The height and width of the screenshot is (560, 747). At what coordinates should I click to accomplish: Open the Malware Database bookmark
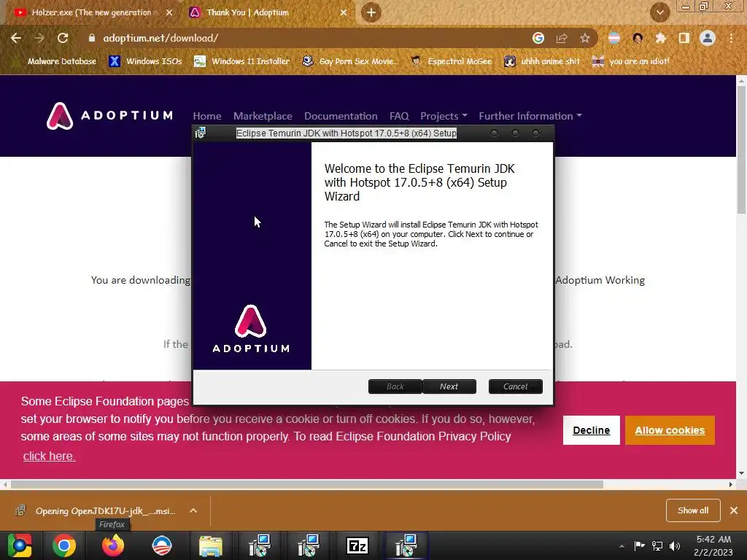point(55,61)
